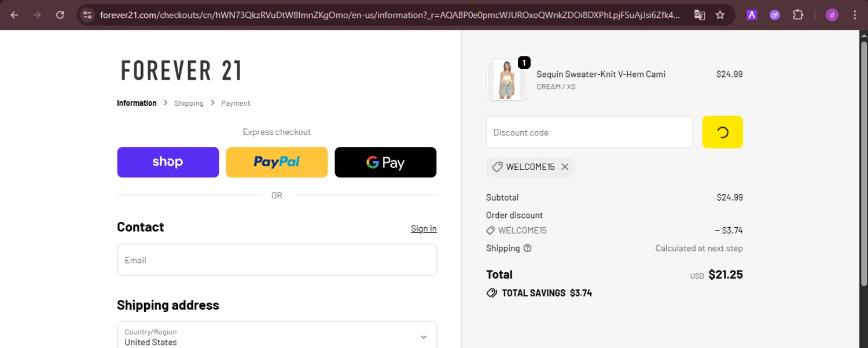
Task: Click the Sign in link
Action: coord(424,228)
